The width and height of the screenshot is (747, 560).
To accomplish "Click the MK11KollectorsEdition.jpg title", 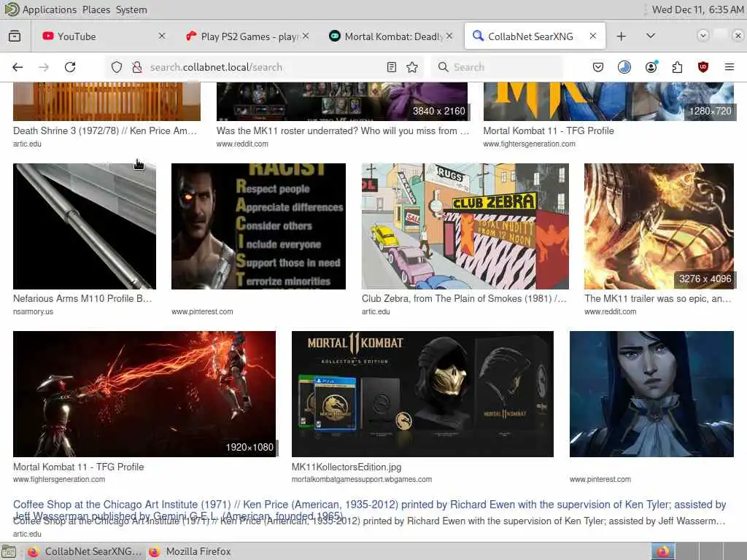I will [347, 467].
